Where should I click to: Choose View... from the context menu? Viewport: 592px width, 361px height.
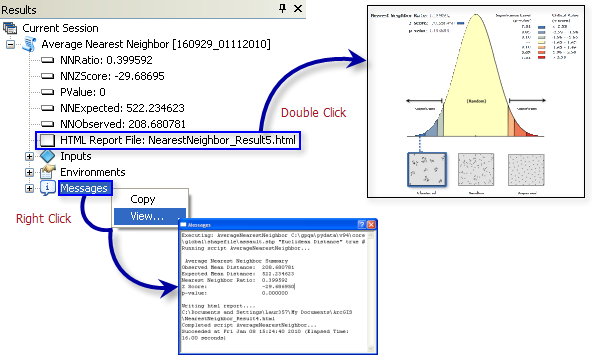150,216
